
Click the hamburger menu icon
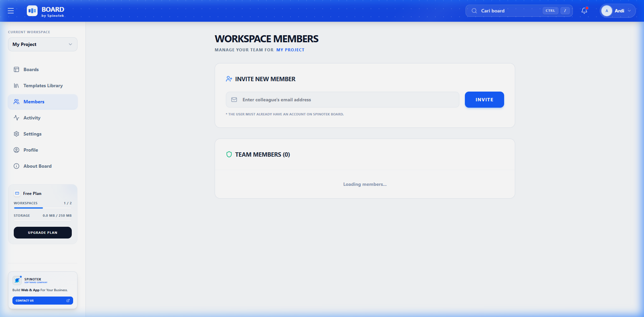click(x=11, y=11)
